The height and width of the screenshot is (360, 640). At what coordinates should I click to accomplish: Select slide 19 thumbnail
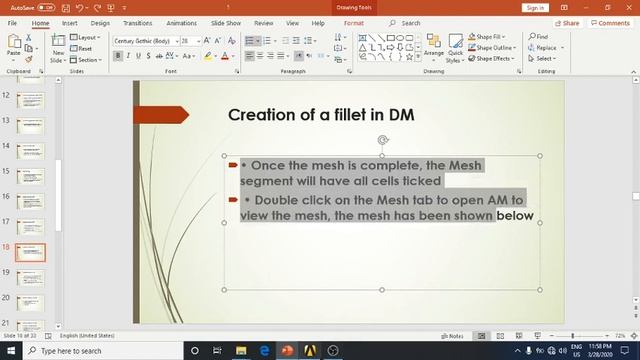point(31,278)
